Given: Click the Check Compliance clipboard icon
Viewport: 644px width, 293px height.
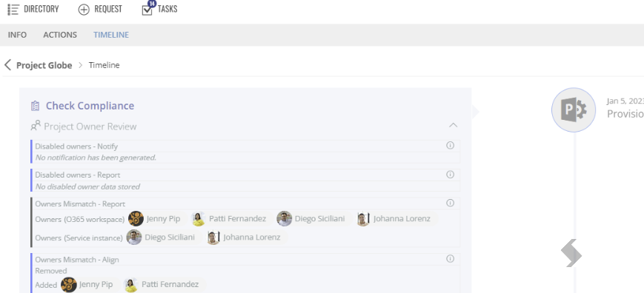Looking at the screenshot, I should pos(36,106).
